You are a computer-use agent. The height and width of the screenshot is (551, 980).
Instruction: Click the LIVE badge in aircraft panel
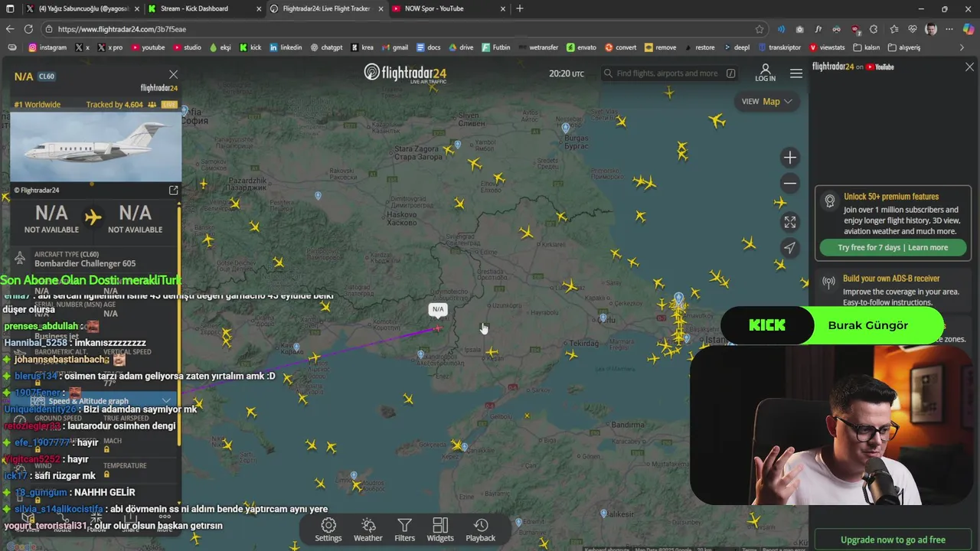[169, 105]
